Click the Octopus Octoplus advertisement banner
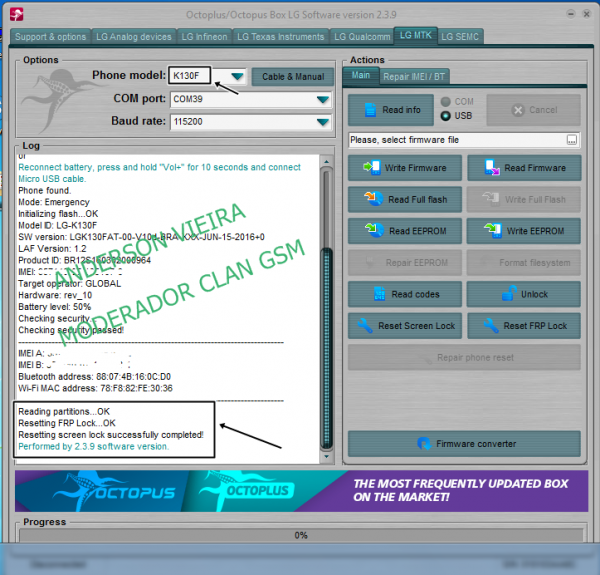Image resolution: width=600 pixels, height=575 pixels. [x=302, y=491]
